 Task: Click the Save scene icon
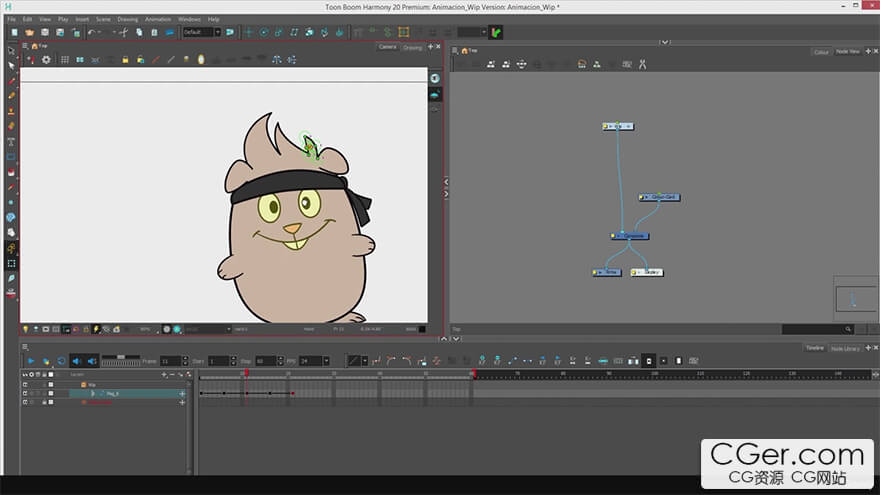(45, 33)
